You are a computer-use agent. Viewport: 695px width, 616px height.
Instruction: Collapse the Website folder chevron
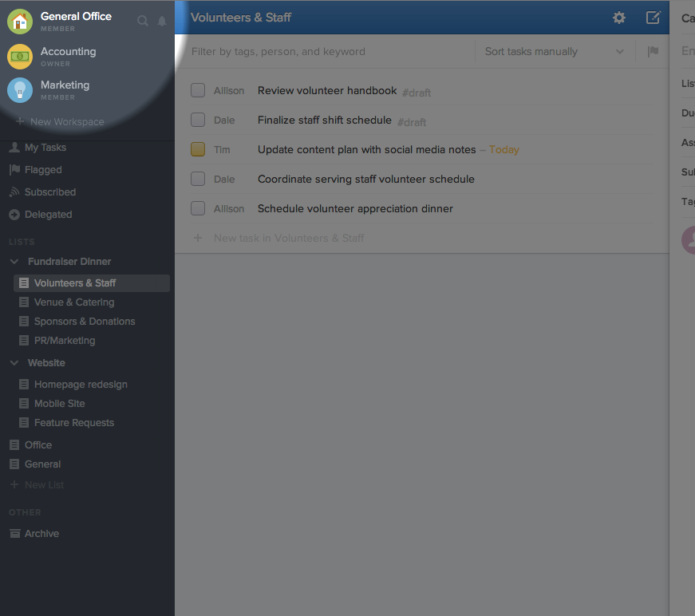[14, 362]
